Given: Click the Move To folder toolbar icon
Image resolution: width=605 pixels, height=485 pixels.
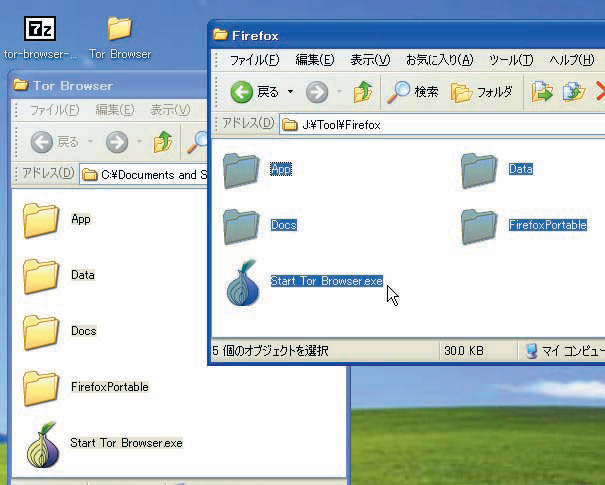Looking at the screenshot, I should coord(542,92).
